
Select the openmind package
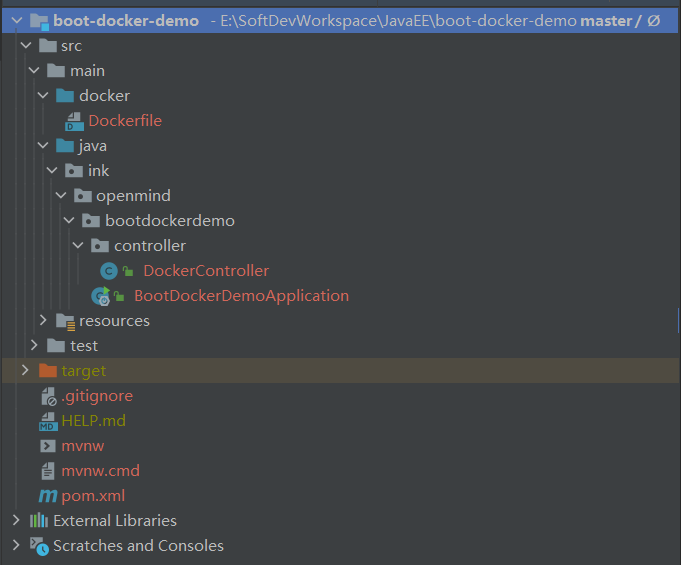tap(133, 195)
